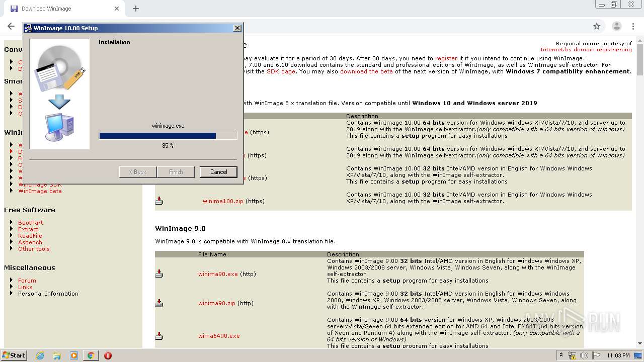Open the Internet.bs domain registrierung link
This screenshot has height=362, width=644.
(586, 50)
